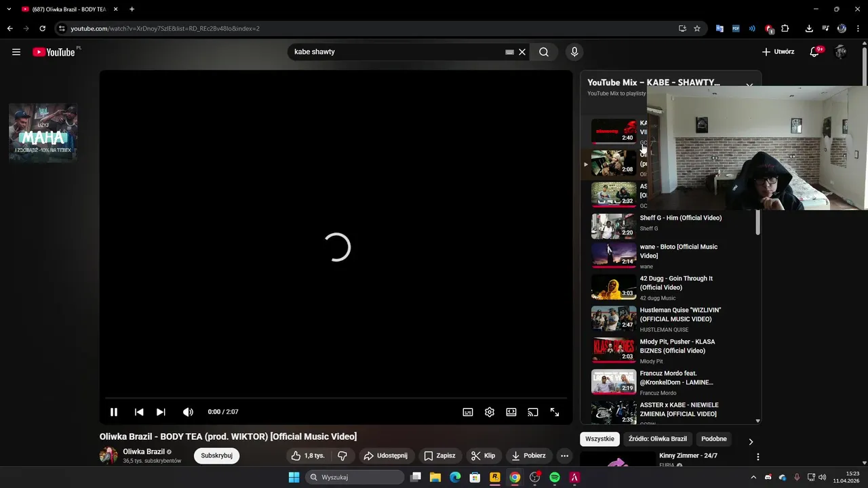Open Spotify from the taskbar
The height and width of the screenshot is (488, 868).
[x=555, y=477]
